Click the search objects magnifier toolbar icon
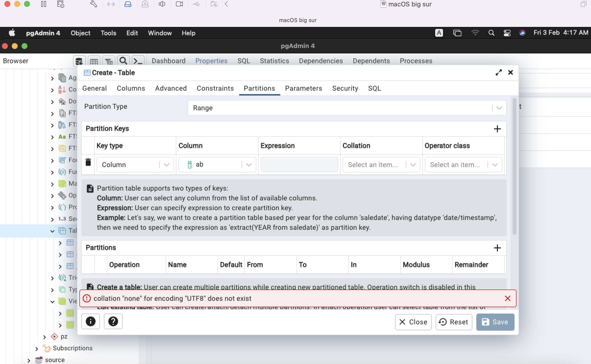 (x=123, y=61)
